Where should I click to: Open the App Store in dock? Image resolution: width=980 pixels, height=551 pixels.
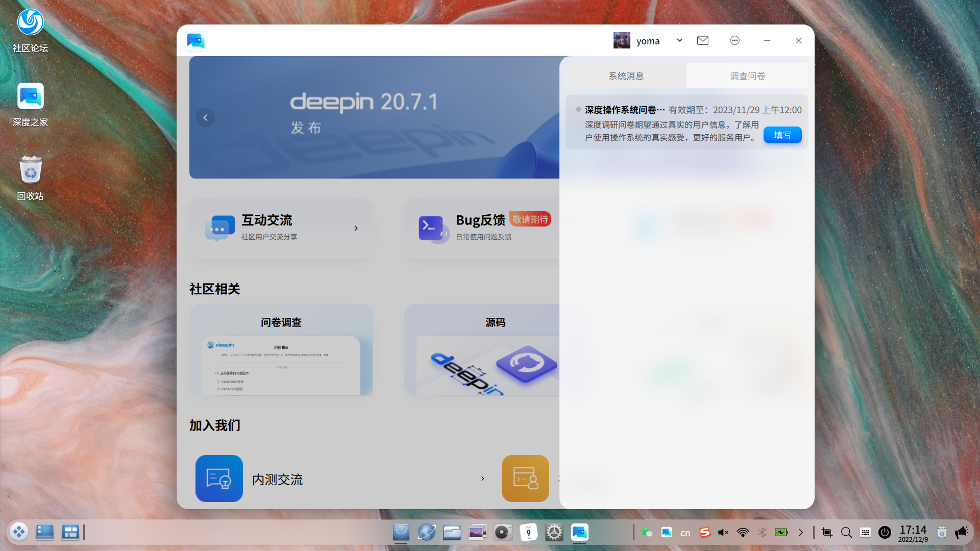click(x=401, y=532)
